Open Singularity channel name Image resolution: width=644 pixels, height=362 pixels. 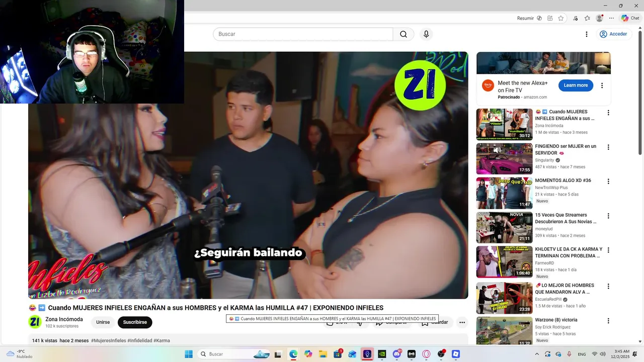click(x=544, y=160)
